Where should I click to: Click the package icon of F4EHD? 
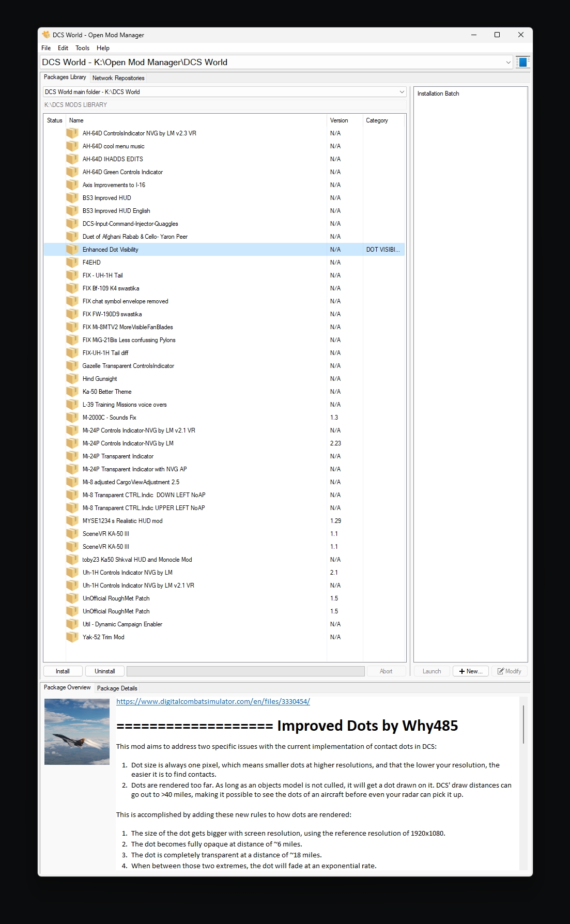coord(72,262)
